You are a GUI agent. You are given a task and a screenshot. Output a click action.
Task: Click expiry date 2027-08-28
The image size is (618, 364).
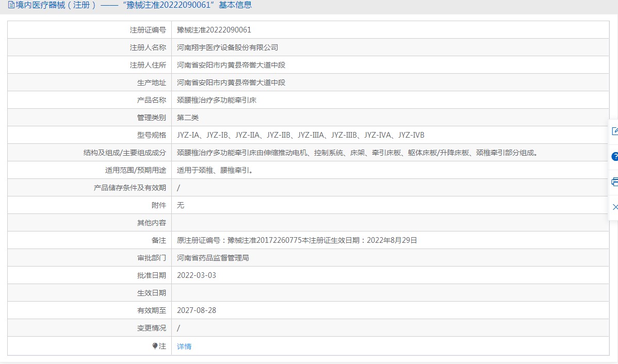(196, 310)
